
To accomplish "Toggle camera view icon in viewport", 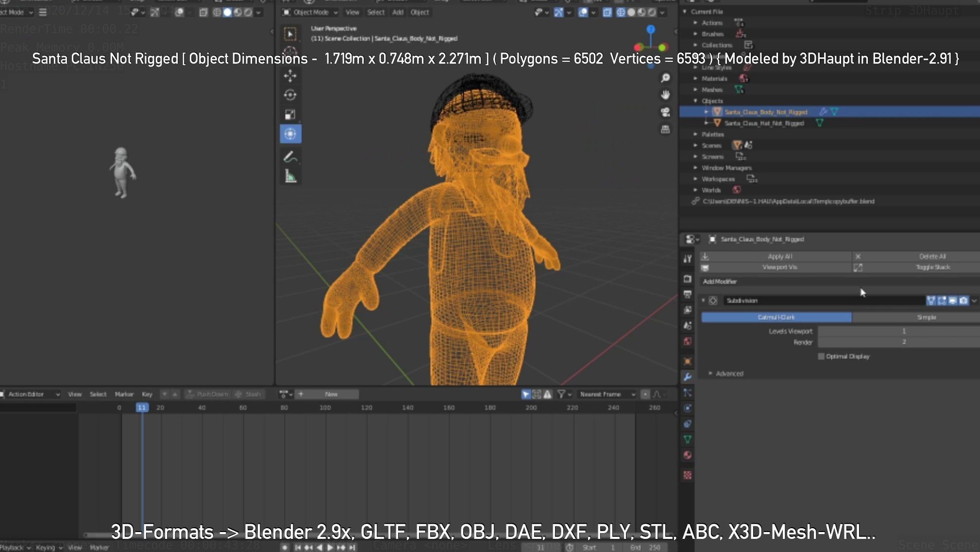I will (x=666, y=112).
